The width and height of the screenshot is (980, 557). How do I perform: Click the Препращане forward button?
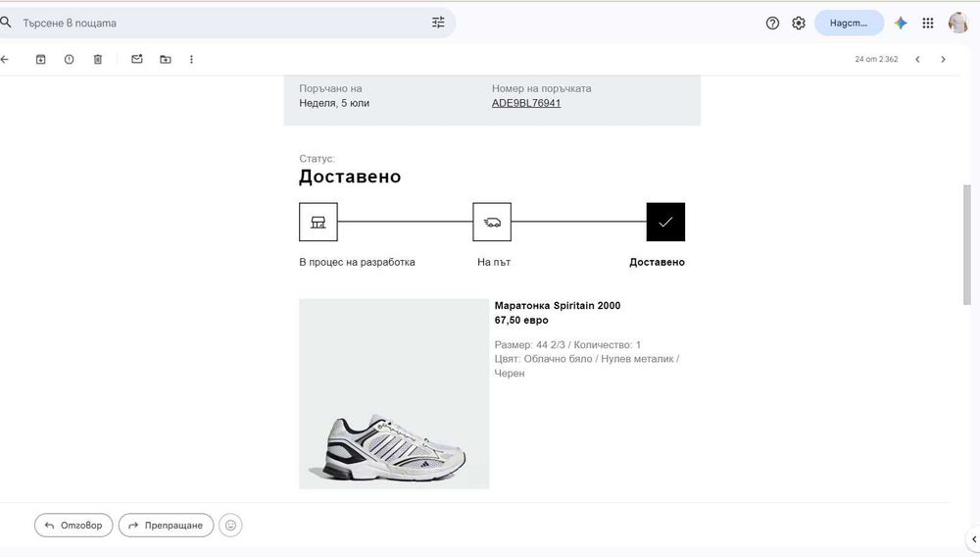point(166,525)
